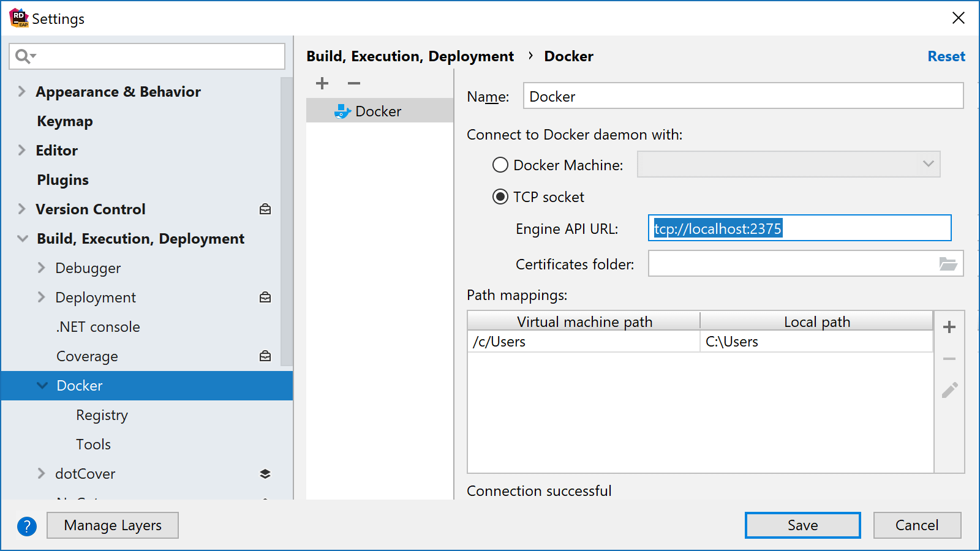The width and height of the screenshot is (980, 551).
Task: Select the C:\Users local path cell
Action: 816,342
